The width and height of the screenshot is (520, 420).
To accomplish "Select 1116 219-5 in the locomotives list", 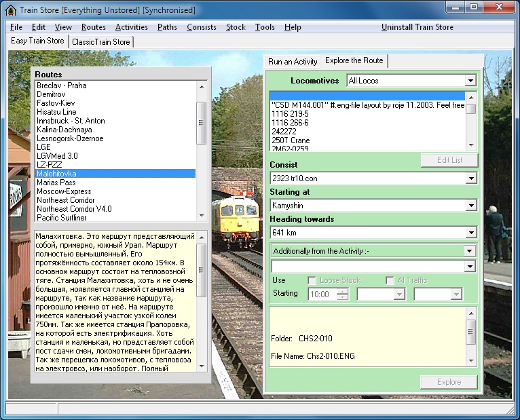I will 291,114.
